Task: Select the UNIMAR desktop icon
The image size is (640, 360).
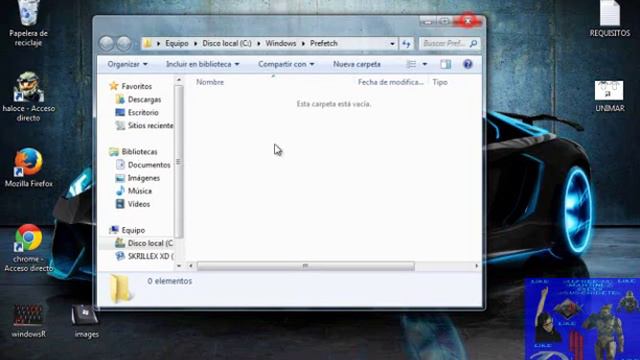Action: pos(609,96)
